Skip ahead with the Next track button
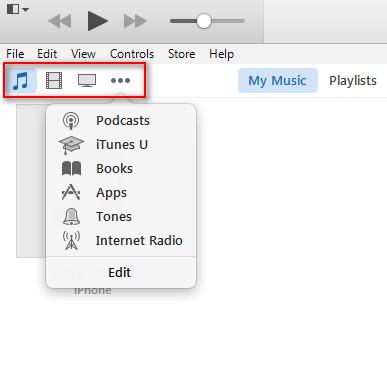This screenshot has height=366, width=387. pyautogui.click(x=135, y=21)
